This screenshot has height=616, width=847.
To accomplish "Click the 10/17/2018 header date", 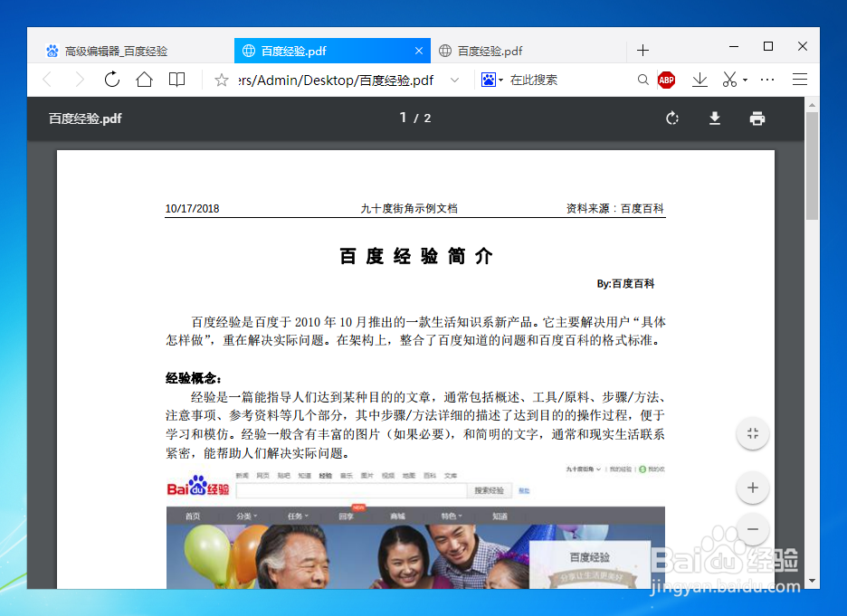I will tap(193, 208).
